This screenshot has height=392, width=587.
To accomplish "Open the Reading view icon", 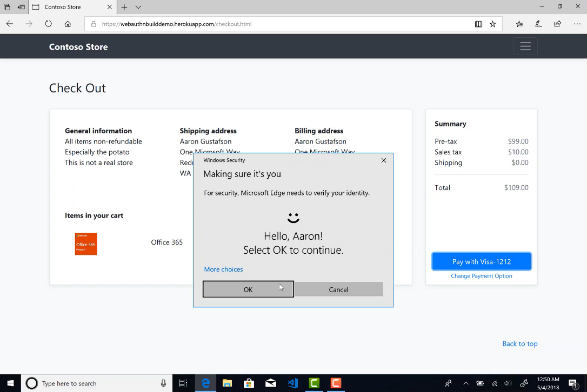I will pos(478,24).
